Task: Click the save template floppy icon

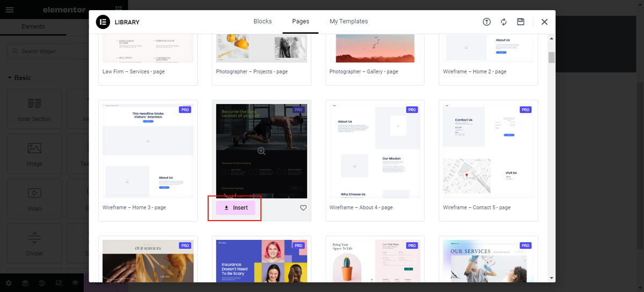Action: pyautogui.click(x=521, y=22)
